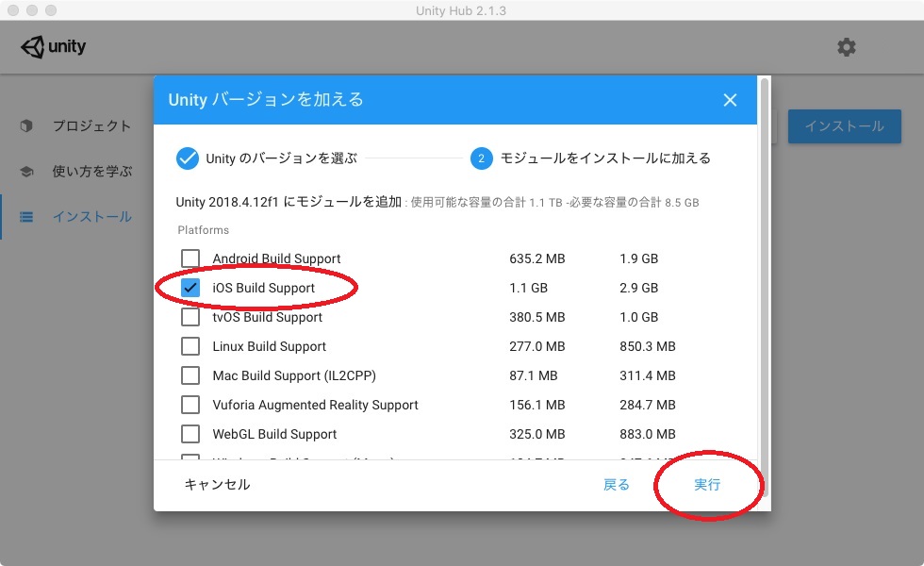
Task: Click the Linux Build Support label
Action: point(270,347)
